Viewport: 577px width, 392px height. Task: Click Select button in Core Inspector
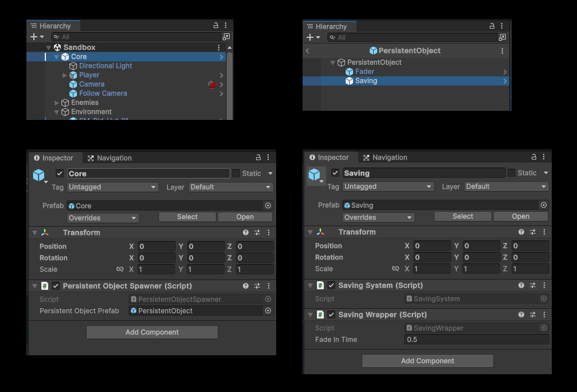[x=187, y=217]
